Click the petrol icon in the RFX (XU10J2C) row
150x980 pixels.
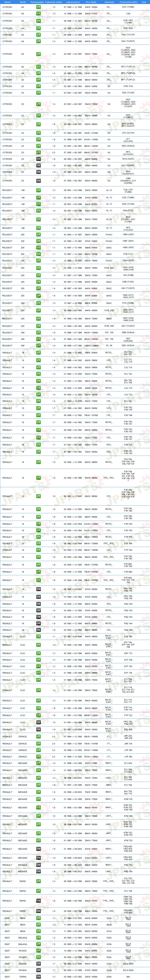[x=39, y=153]
